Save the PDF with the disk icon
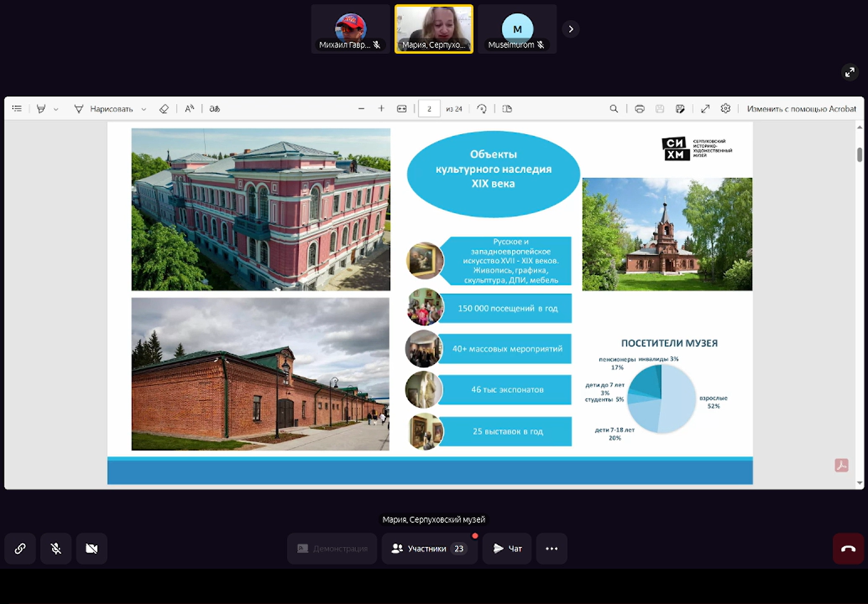 click(x=660, y=108)
